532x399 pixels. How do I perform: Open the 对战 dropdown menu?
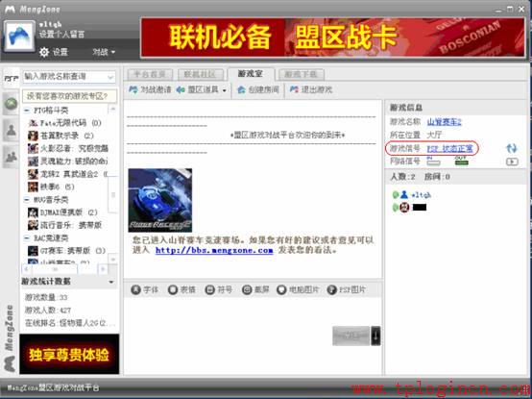click(104, 52)
